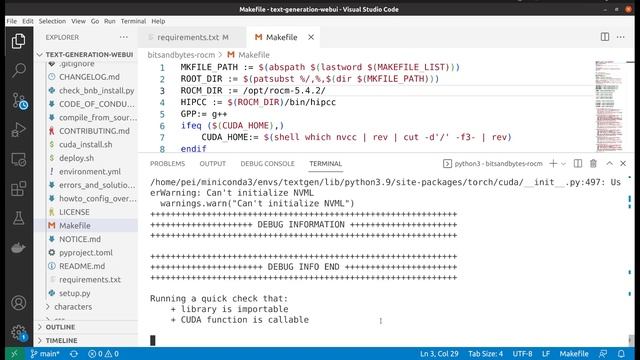
Task: Split the editor to the right
Action: click(605, 37)
